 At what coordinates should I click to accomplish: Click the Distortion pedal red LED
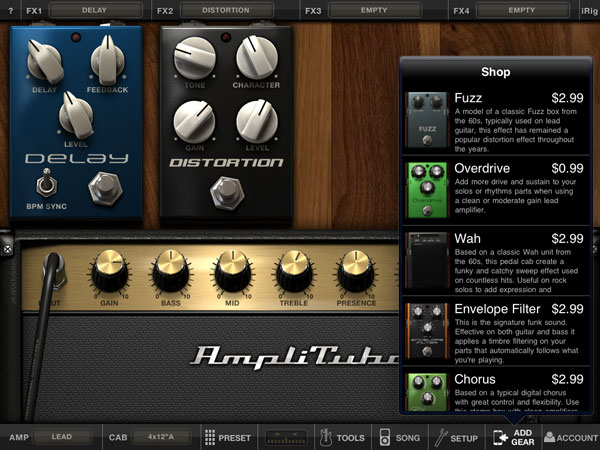point(226,37)
